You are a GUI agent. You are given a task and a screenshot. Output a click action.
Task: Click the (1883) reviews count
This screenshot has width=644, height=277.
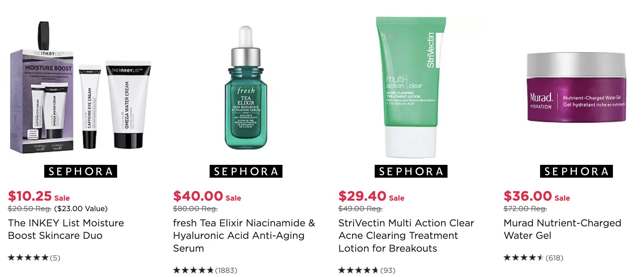pos(226,270)
